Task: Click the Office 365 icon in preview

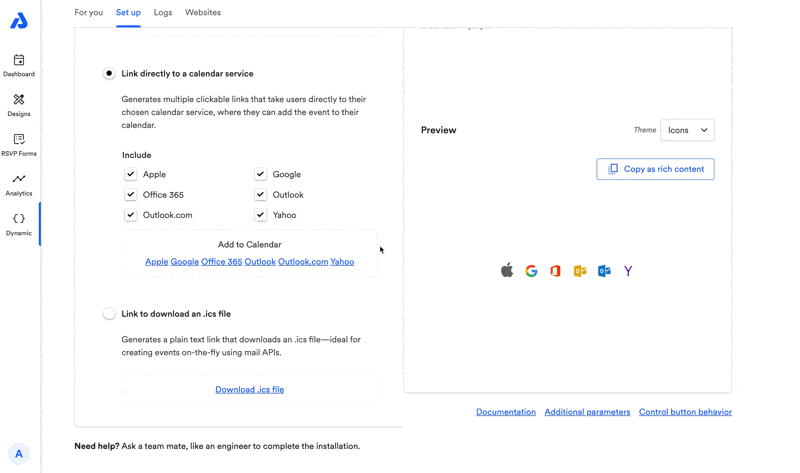Action: [x=555, y=271]
